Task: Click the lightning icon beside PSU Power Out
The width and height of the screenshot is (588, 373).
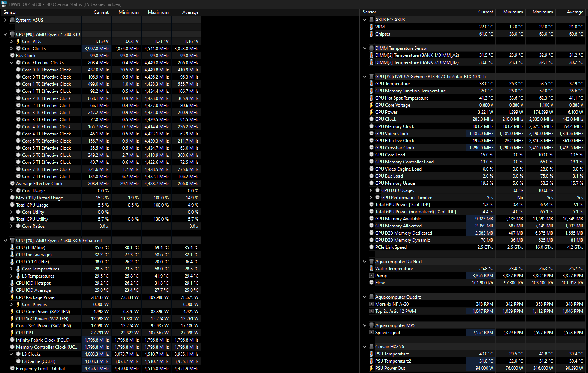Action: (371, 368)
